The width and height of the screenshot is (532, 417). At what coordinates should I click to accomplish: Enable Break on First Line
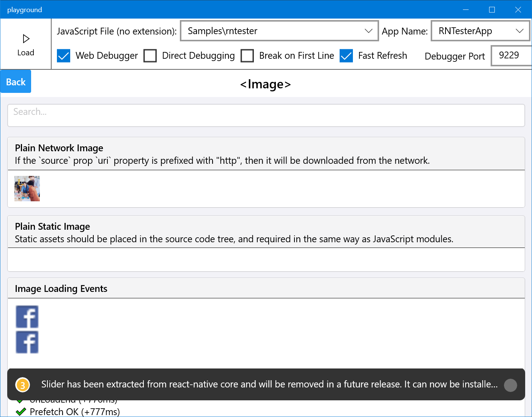click(247, 56)
